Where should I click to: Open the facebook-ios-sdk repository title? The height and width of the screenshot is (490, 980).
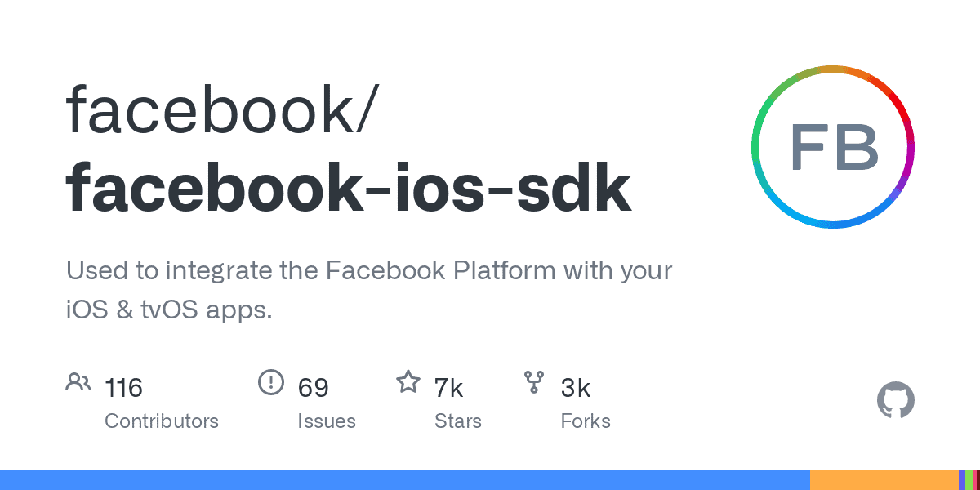(349, 189)
